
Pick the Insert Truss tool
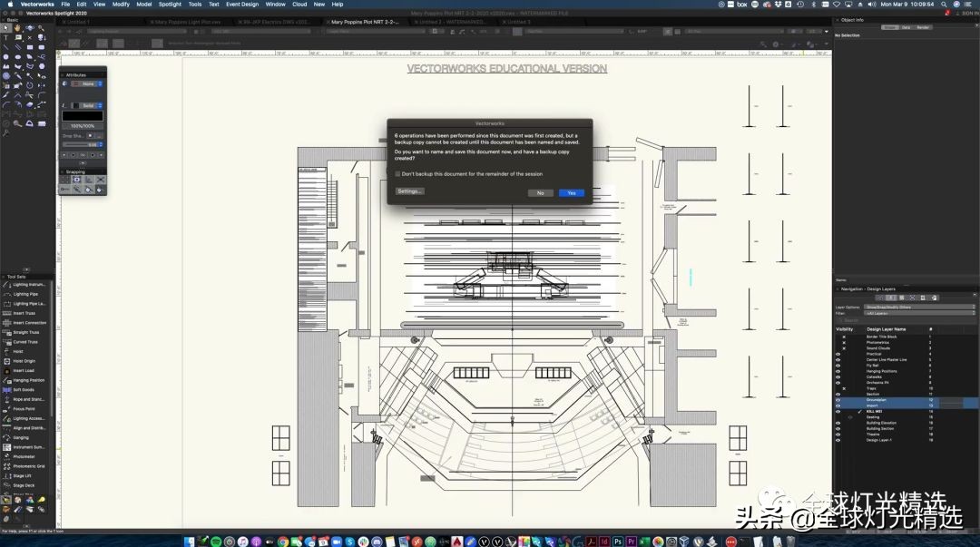click(x=24, y=313)
